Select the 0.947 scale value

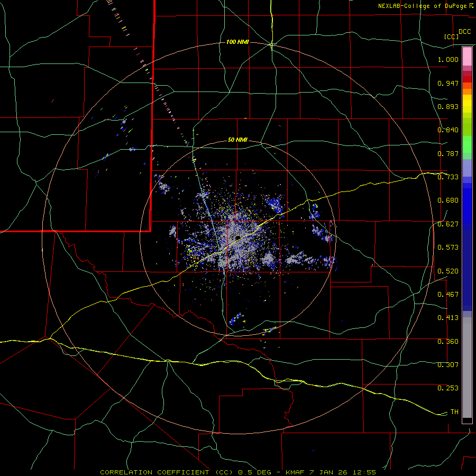click(448, 83)
